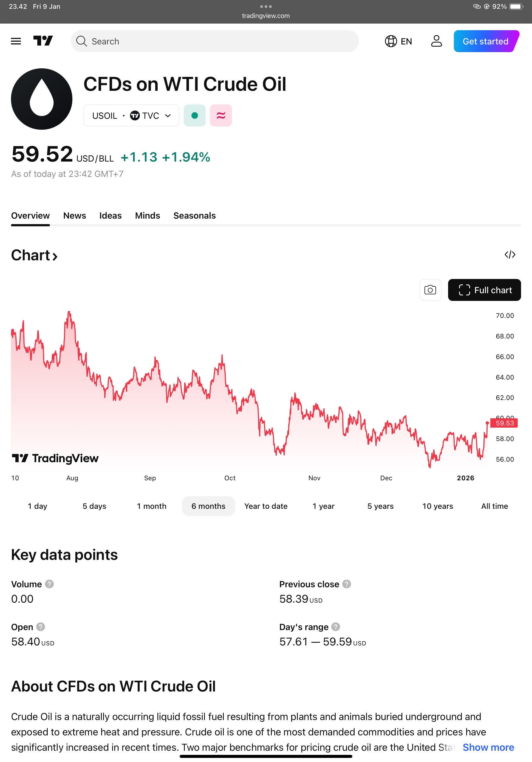Click the Volume help question mark
This screenshot has width=532, height=762.
click(x=49, y=584)
